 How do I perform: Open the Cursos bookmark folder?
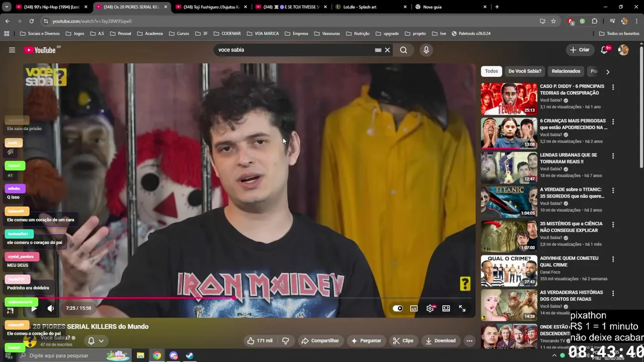[179, 34]
